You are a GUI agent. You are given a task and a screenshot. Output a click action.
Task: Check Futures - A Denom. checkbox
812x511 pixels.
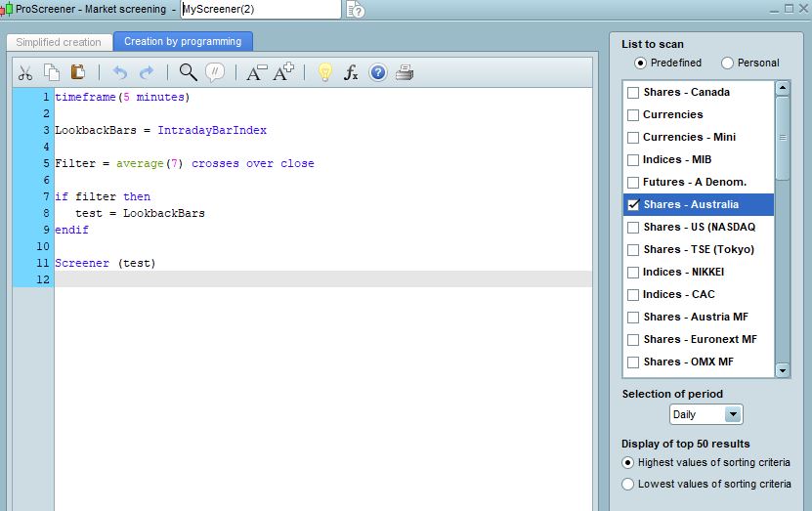pyautogui.click(x=633, y=183)
